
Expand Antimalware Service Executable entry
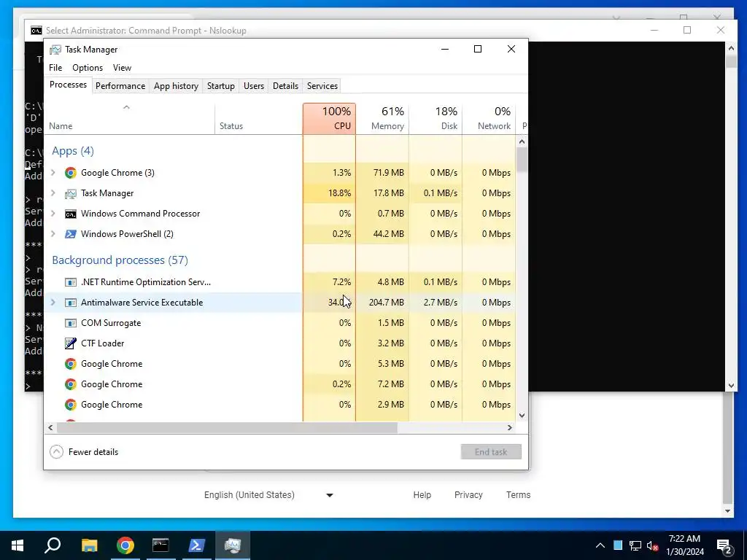(53, 303)
